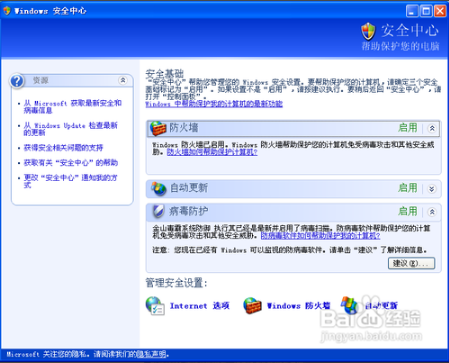The width and height of the screenshot is (449, 363).
Task: Click the firewall brick wall icon
Action: tap(158, 128)
